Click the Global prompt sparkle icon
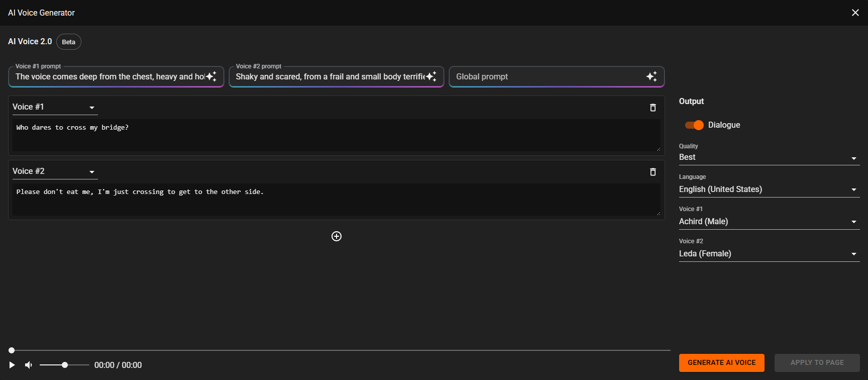868x380 pixels. point(652,76)
